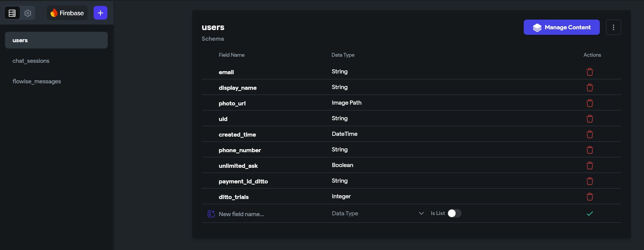Screen dimensions: 644x250
Task: Delete the email field
Action: click(590, 72)
